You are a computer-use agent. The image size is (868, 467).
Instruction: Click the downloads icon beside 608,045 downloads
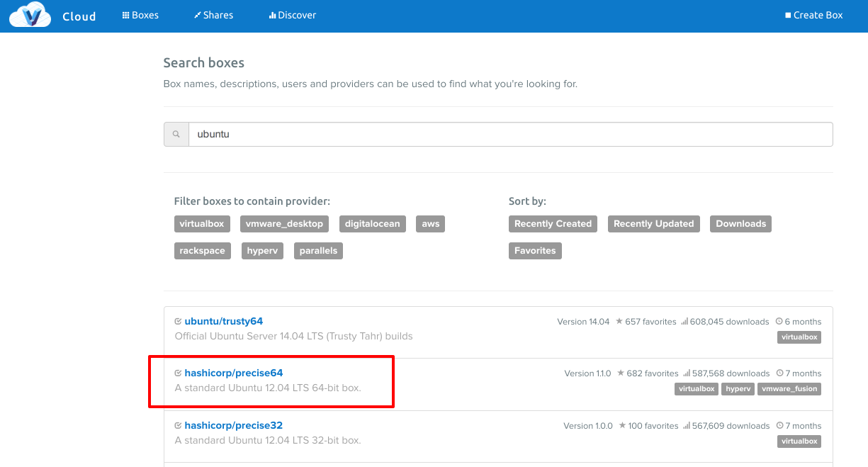684,322
